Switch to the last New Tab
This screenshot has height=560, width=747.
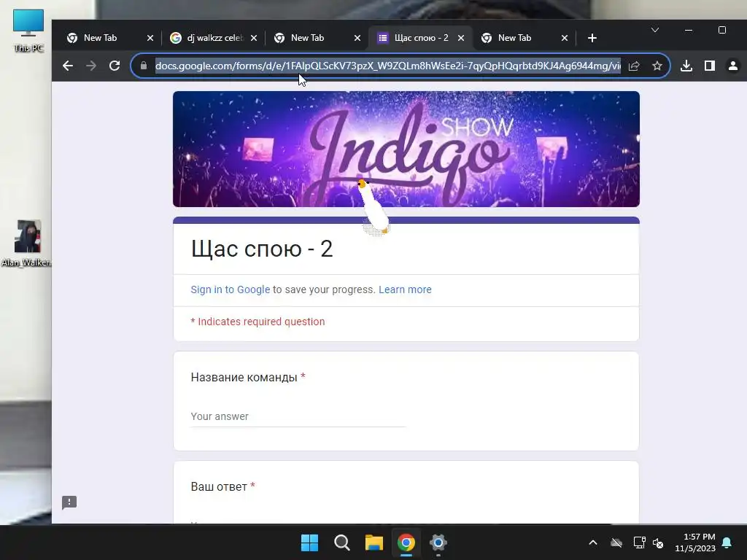tap(514, 38)
